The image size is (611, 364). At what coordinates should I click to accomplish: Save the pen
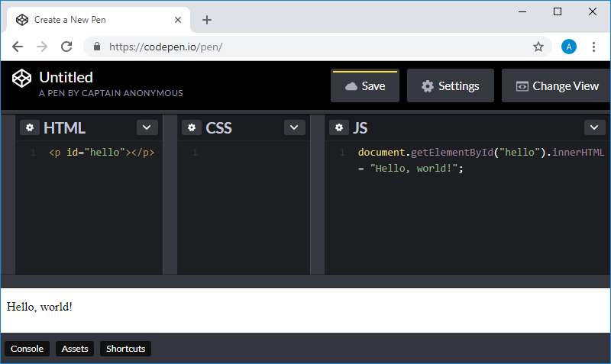pyautogui.click(x=365, y=86)
